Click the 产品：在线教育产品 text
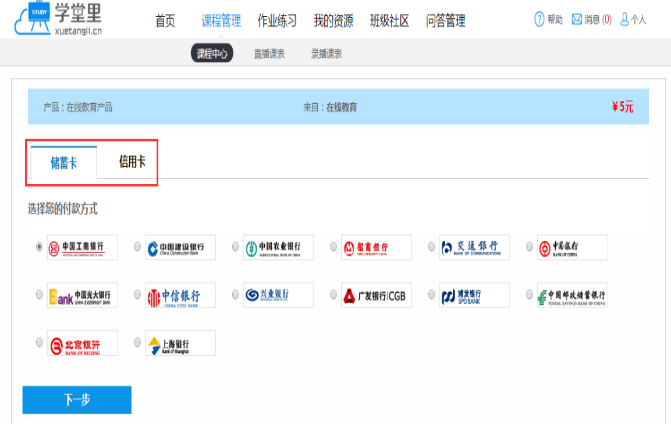 point(78,107)
